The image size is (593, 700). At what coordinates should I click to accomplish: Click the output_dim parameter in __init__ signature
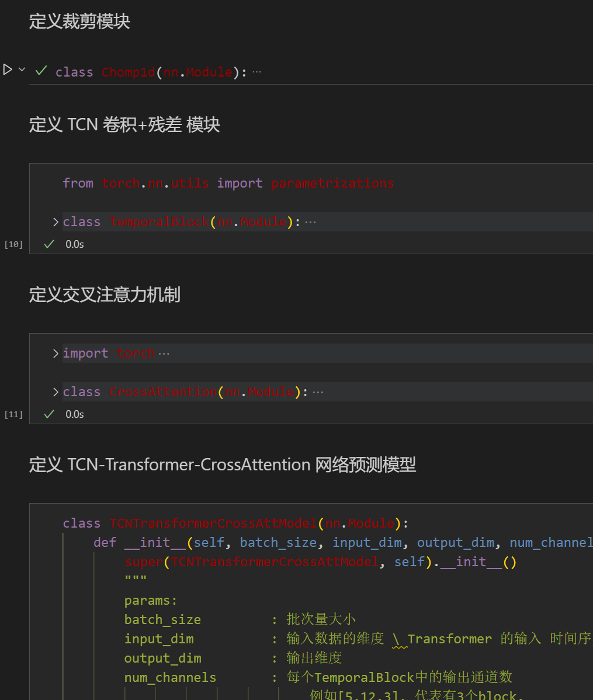coord(456,542)
